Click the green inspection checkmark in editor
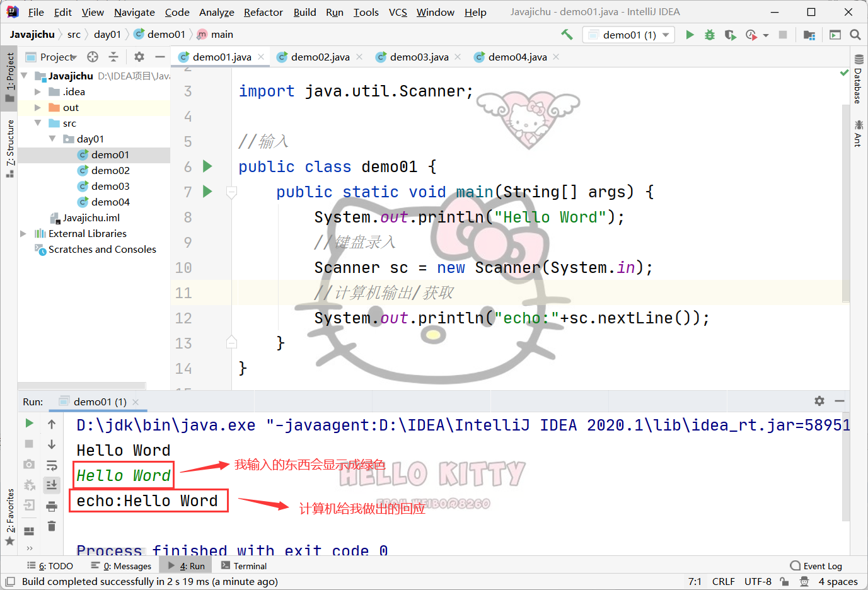The width and height of the screenshot is (868, 590). [844, 73]
